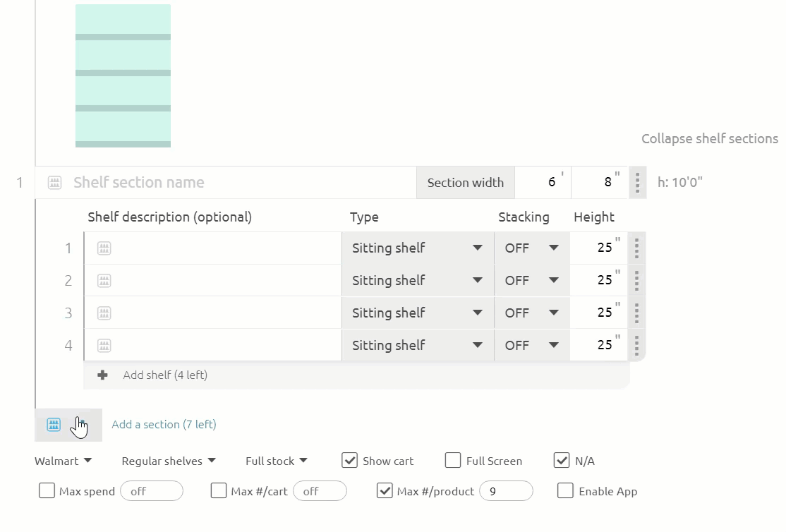Open the three-dot menu for shelf row 1
This screenshot has height=532, width=786.
click(636, 248)
